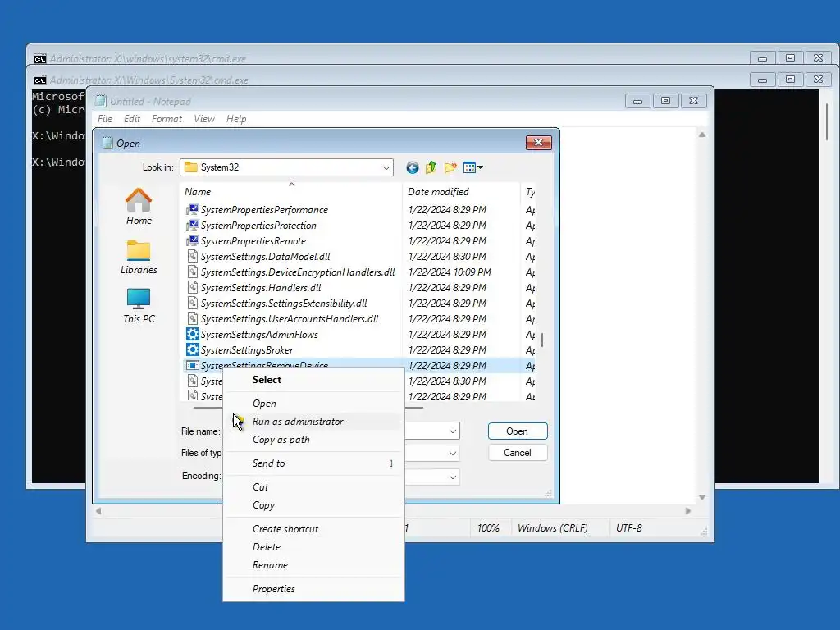Click the SystemSettingsRemoveDevice file icon
The image size is (840, 630).
click(192, 365)
